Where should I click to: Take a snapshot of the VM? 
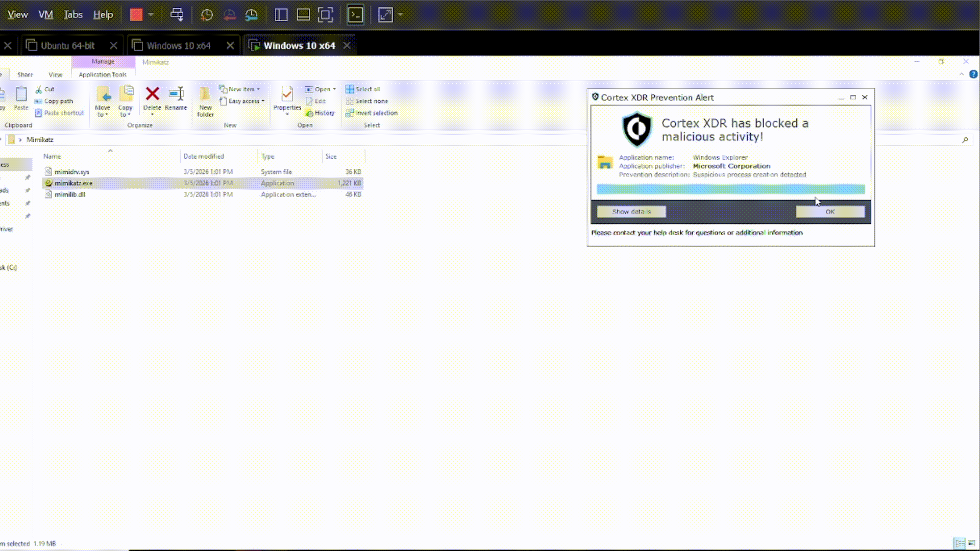pyautogui.click(x=207, y=15)
